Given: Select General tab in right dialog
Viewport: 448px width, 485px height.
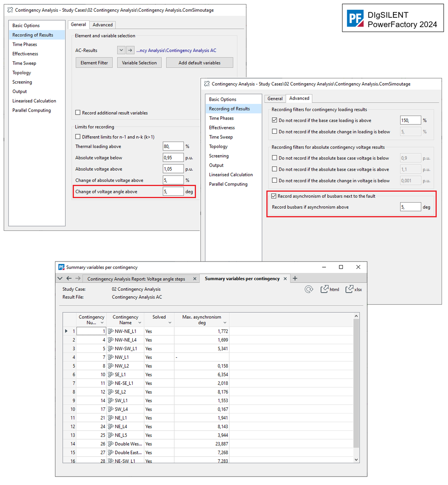Looking at the screenshot, I should click(x=275, y=99).
